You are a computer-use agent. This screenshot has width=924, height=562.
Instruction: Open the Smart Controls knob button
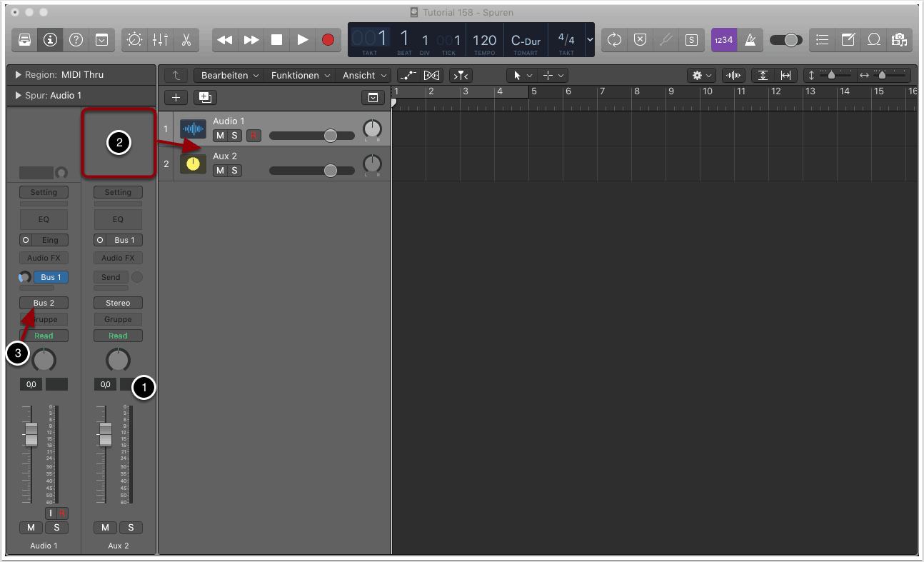[x=134, y=40]
